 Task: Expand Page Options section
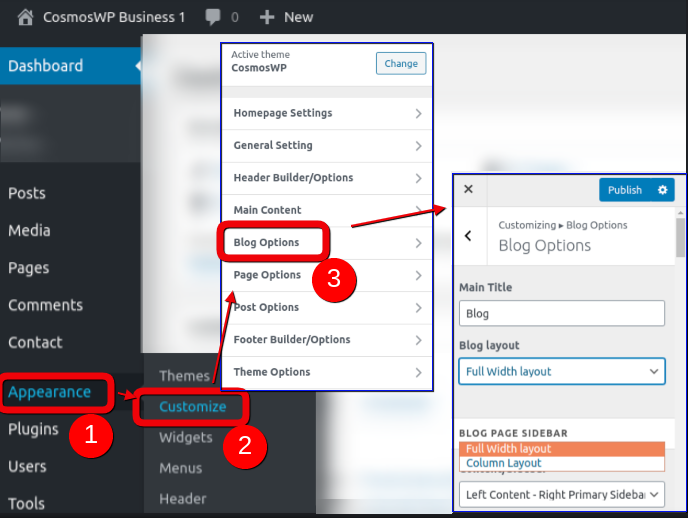327,275
